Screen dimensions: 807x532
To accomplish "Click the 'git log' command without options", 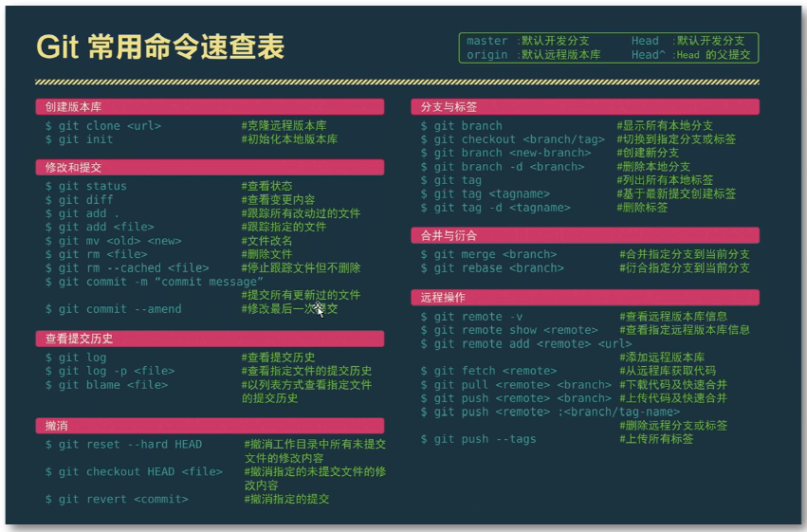I will (x=76, y=358).
